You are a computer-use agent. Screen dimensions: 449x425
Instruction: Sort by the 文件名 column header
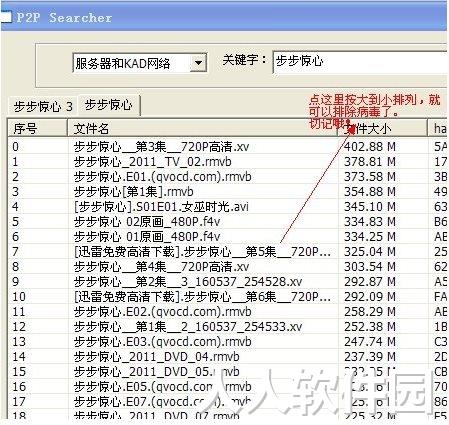[x=203, y=128]
